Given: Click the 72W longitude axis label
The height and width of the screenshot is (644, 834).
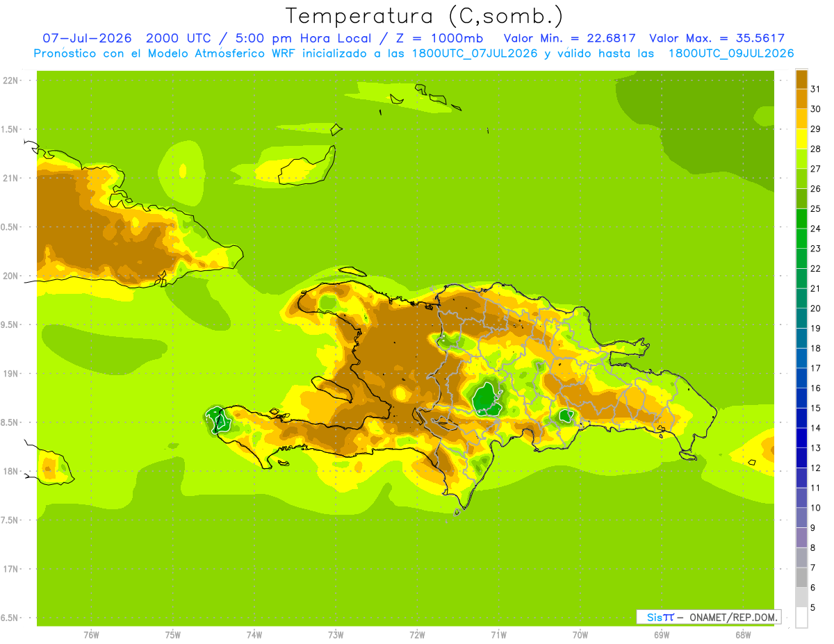Looking at the screenshot, I should click(417, 635).
